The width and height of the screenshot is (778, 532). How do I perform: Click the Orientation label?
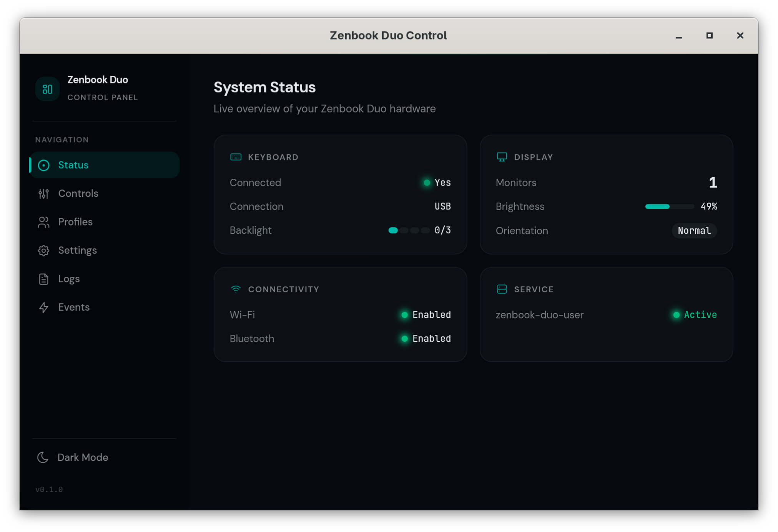coord(522,231)
